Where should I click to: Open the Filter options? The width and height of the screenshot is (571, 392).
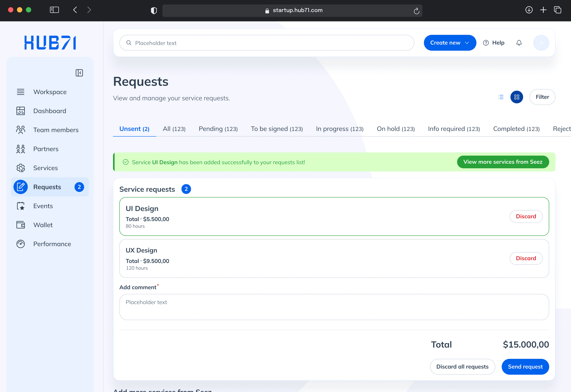point(542,97)
